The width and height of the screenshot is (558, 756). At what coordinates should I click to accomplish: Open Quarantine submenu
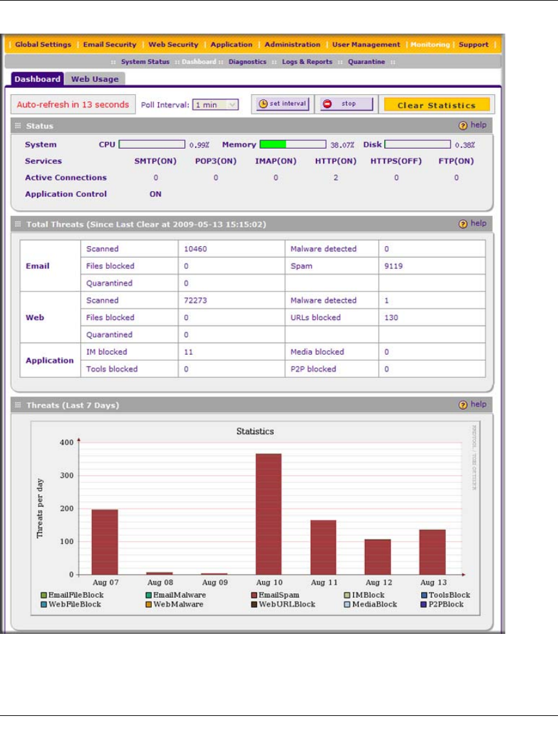click(x=366, y=62)
